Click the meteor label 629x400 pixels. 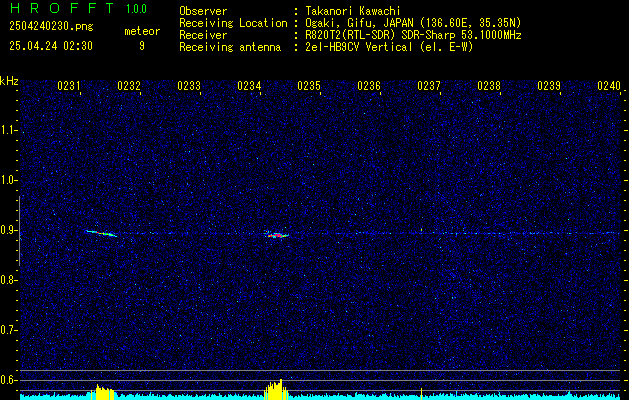coord(142,31)
